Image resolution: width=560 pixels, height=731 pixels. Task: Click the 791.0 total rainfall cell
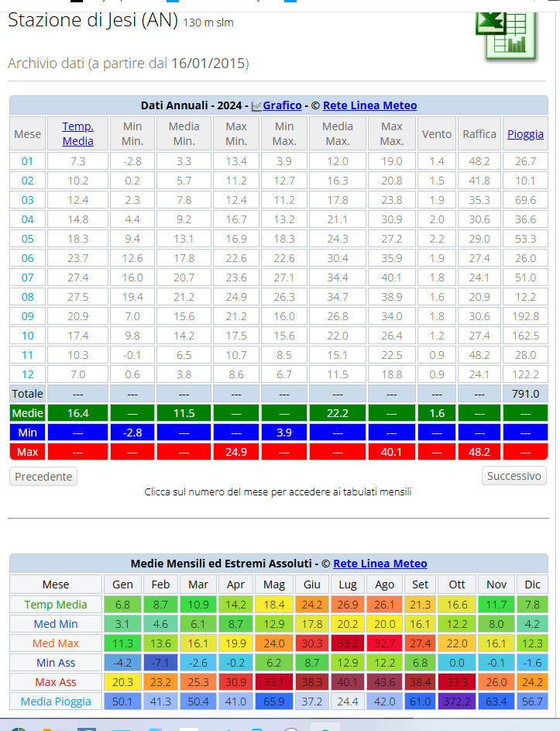coord(525,393)
